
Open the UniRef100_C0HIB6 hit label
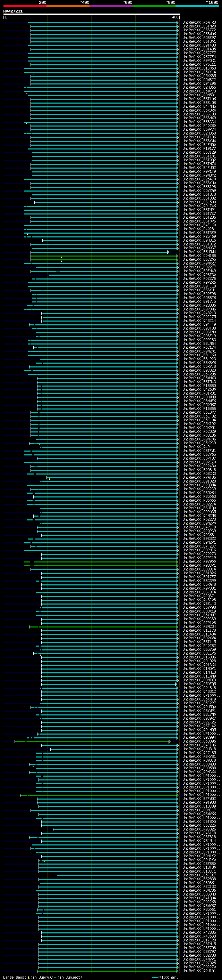(x=199, y=256)
